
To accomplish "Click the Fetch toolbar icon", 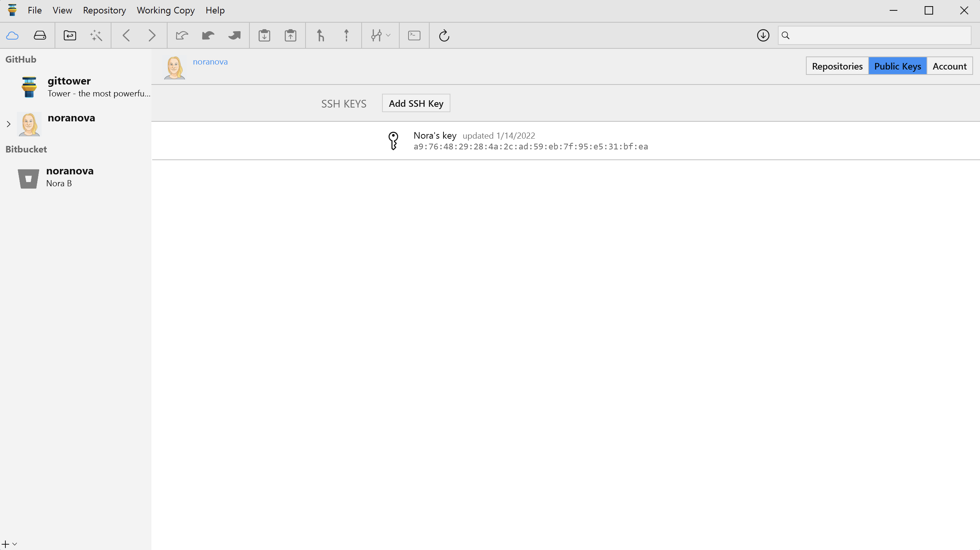I will [182, 36].
